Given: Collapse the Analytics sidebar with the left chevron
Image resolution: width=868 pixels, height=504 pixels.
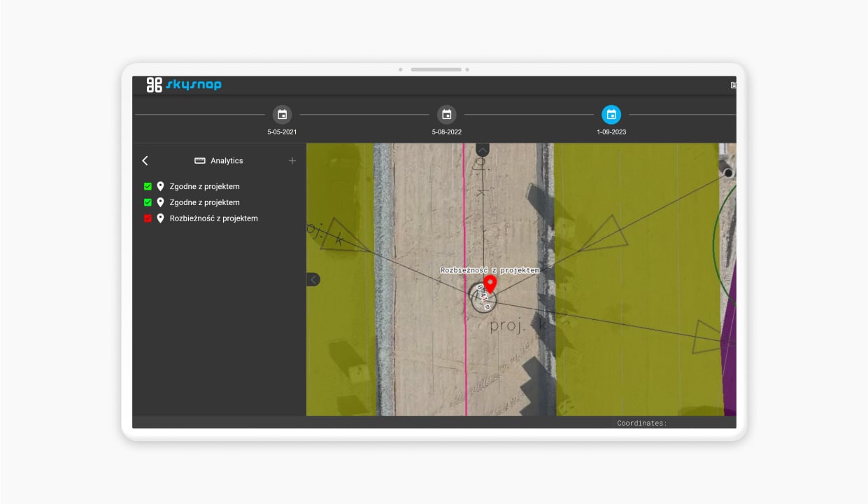Looking at the screenshot, I should coord(145,160).
